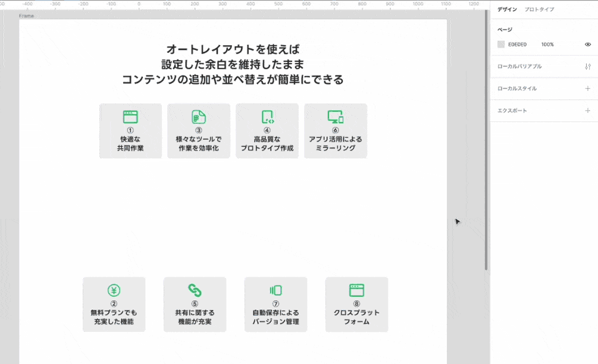The image size is (598, 364).
Task: Click the yen symbol icon in card ②
Action: point(114,290)
